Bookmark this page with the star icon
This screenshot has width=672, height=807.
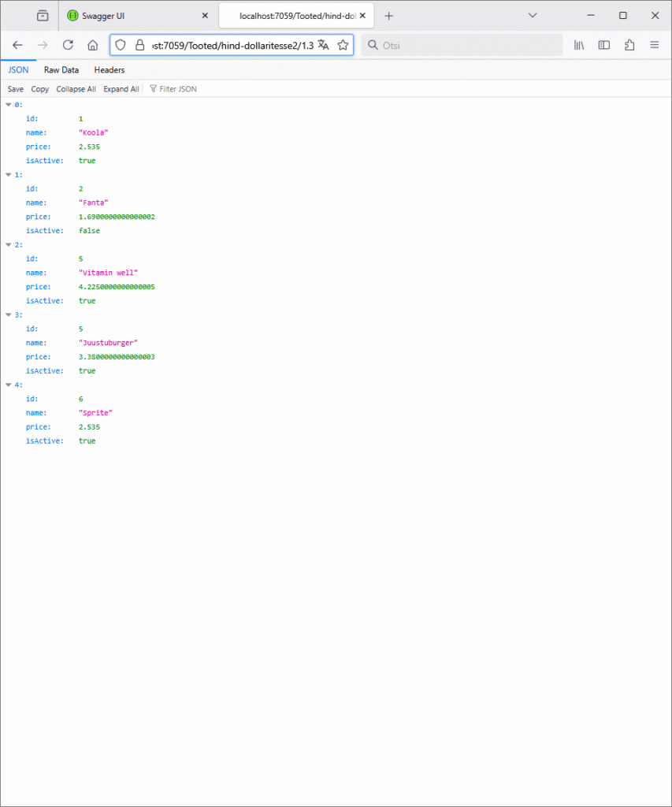click(x=343, y=45)
